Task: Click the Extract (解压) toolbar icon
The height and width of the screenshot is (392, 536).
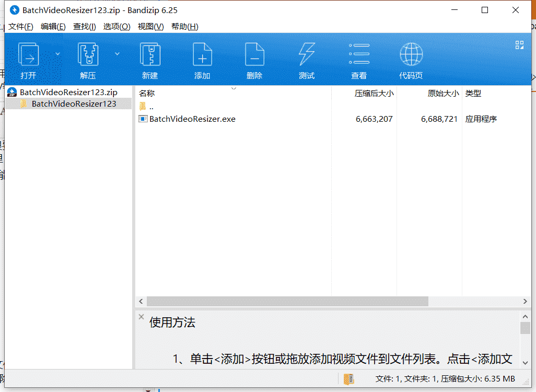Action: pos(88,54)
